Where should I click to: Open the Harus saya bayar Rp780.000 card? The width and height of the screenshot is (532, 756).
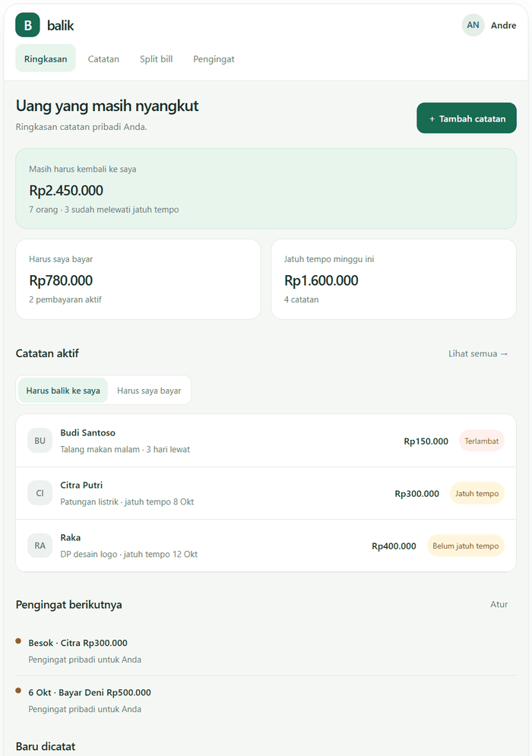tap(138, 279)
